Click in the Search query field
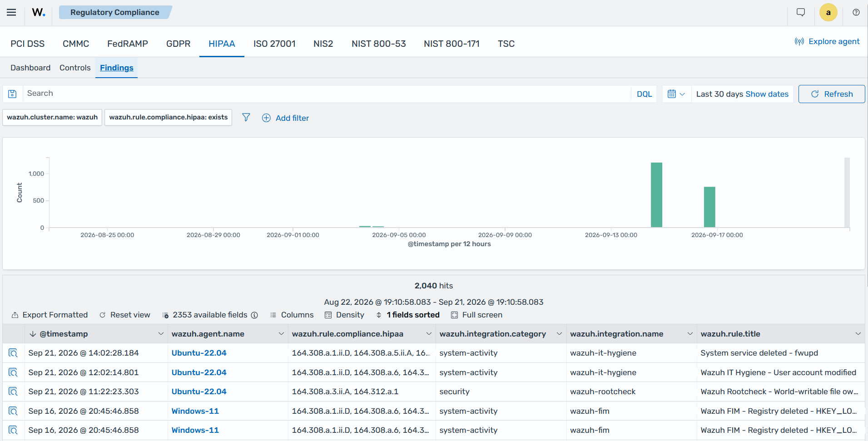Image resolution: width=868 pixels, height=441 pixels. pyautogui.click(x=327, y=94)
